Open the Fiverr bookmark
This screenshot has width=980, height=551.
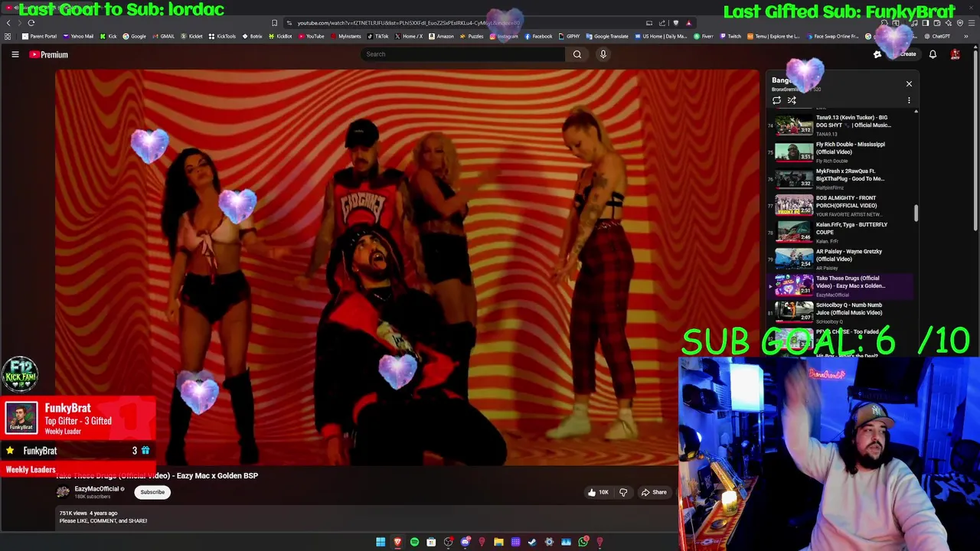(x=704, y=36)
